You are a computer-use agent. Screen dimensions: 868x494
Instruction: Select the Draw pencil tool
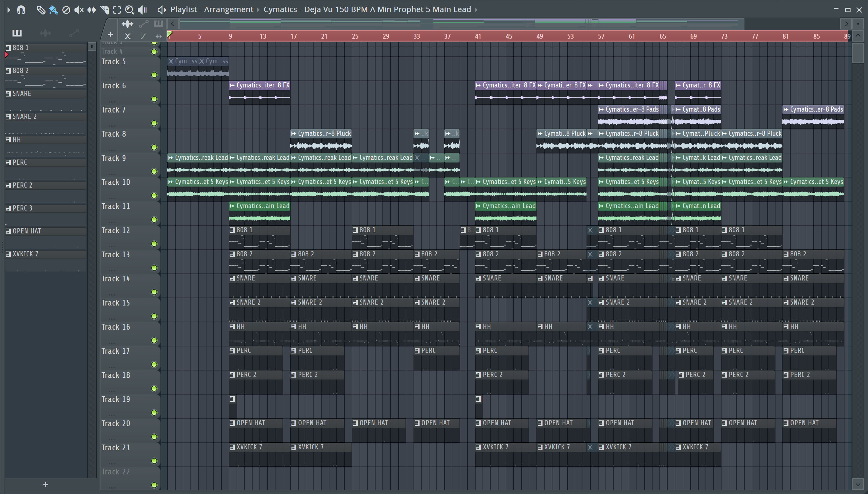(x=41, y=10)
